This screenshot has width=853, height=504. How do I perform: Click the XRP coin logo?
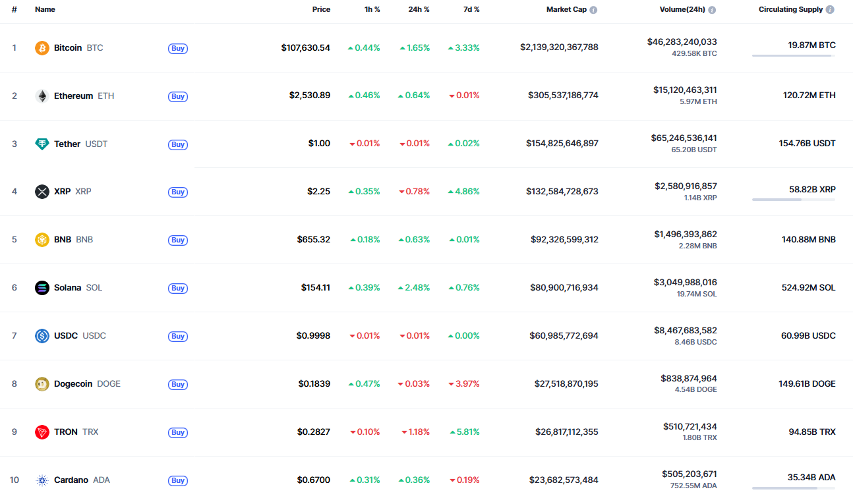click(42, 192)
